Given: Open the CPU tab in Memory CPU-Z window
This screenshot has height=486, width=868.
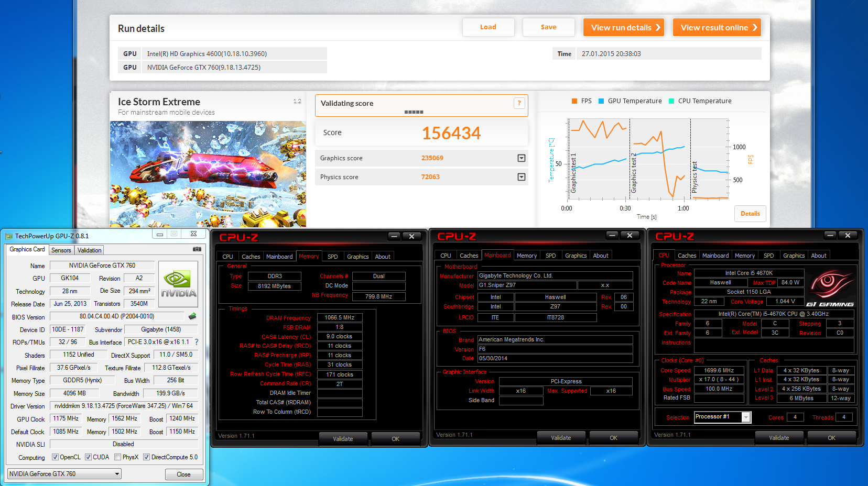Looking at the screenshot, I should tap(227, 257).
